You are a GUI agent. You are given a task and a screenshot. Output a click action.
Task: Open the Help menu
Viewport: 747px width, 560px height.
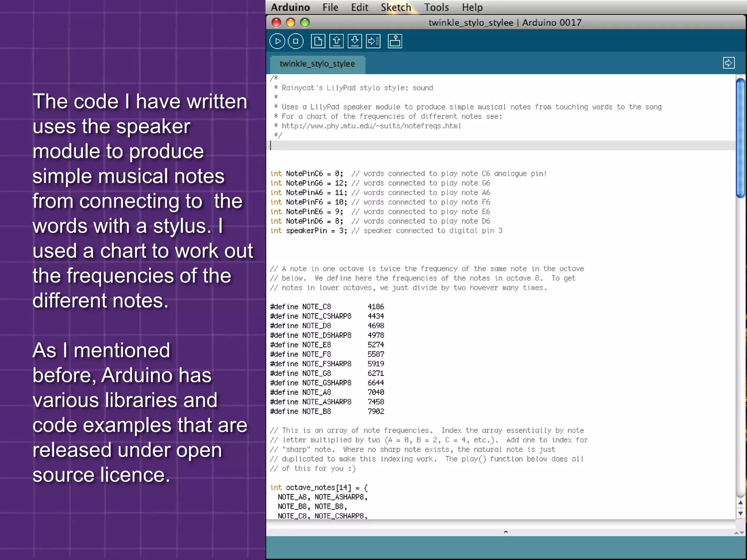[472, 7]
